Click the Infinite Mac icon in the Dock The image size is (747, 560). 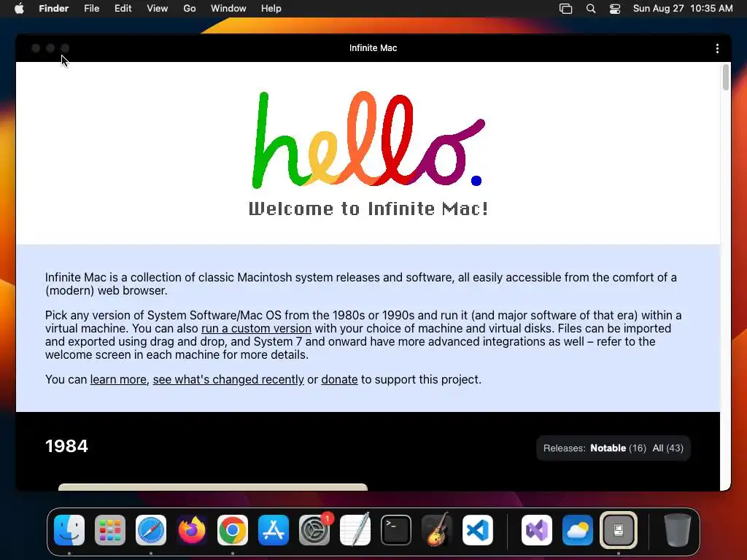(x=619, y=530)
